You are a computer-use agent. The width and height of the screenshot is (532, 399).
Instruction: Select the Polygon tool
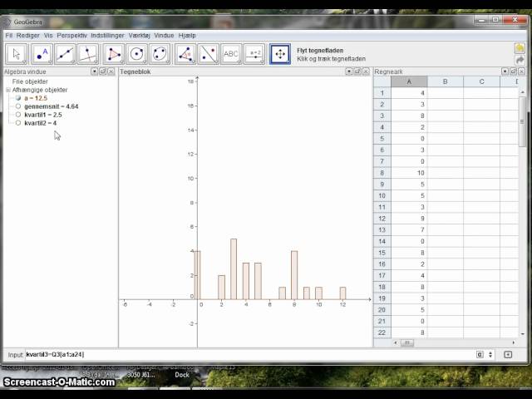114,54
